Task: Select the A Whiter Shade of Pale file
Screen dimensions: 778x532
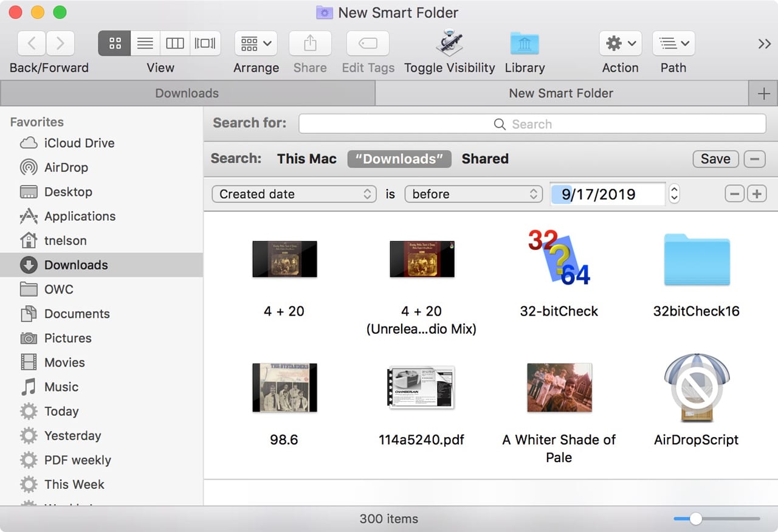Action: click(559, 388)
